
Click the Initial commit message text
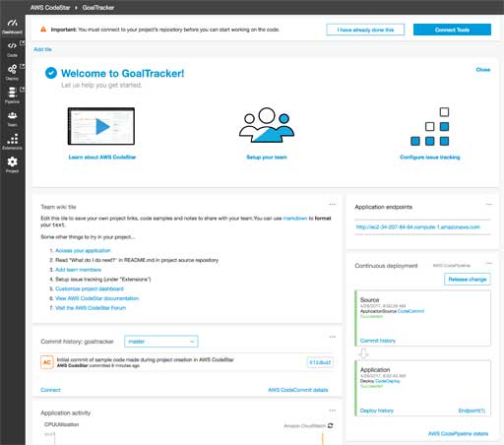(145, 359)
